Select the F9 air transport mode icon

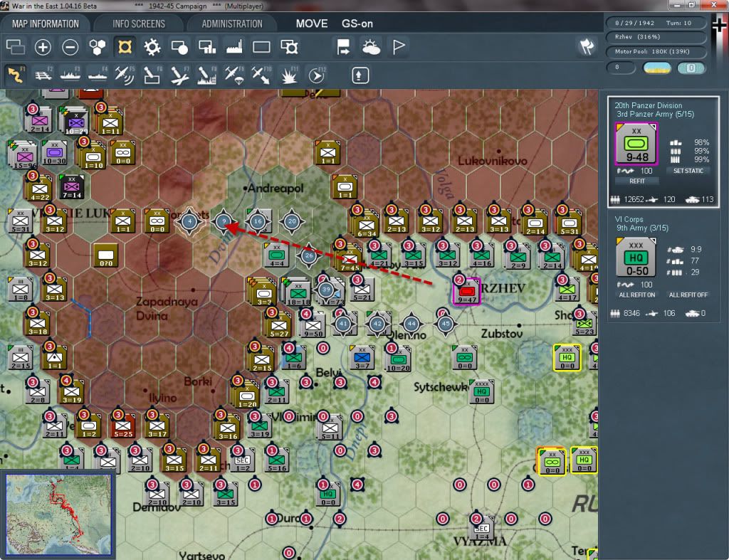tap(234, 75)
